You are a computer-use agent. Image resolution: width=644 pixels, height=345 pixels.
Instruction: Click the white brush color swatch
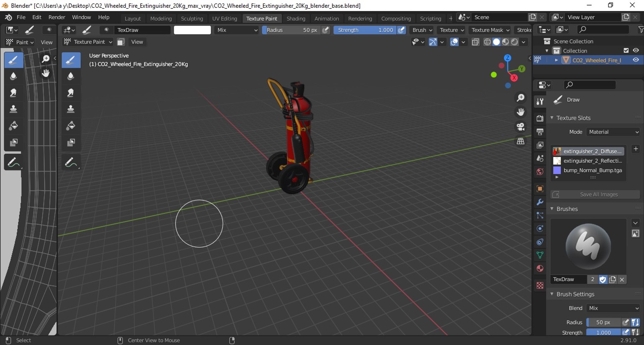(192, 30)
